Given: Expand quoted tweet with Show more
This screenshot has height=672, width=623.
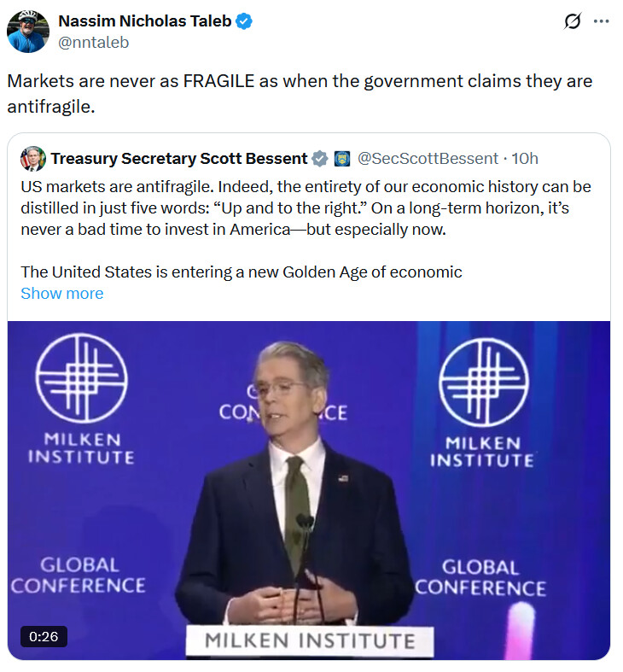Looking at the screenshot, I should [x=62, y=294].
